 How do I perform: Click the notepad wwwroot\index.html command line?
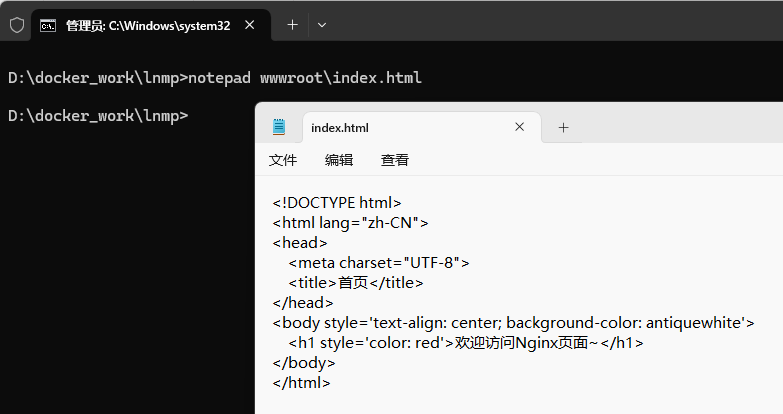pos(215,78)
